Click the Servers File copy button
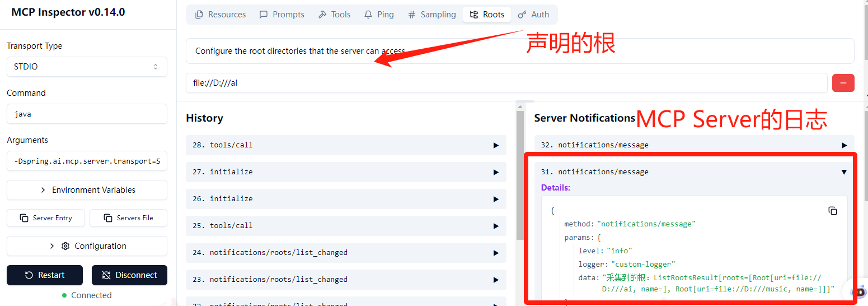Screen dimensions: 868x306 tap(128, 218)
